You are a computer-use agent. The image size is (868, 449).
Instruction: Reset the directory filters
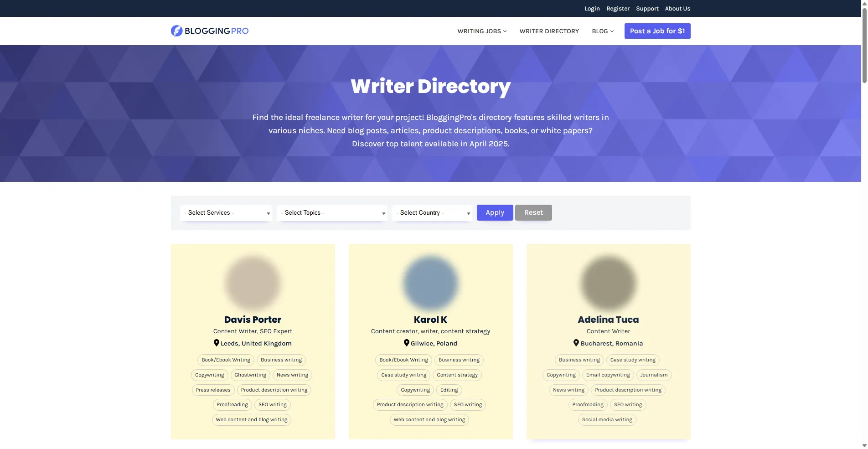coord(533,212)
